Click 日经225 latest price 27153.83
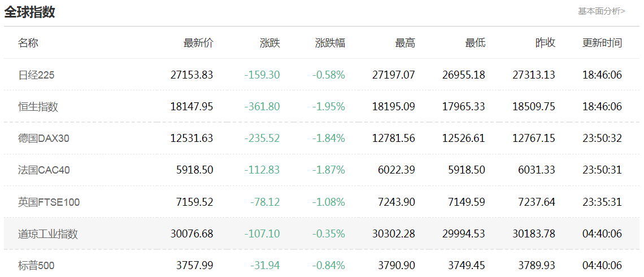The height and width of the screenshot is (277, 644). pos(192,75)
